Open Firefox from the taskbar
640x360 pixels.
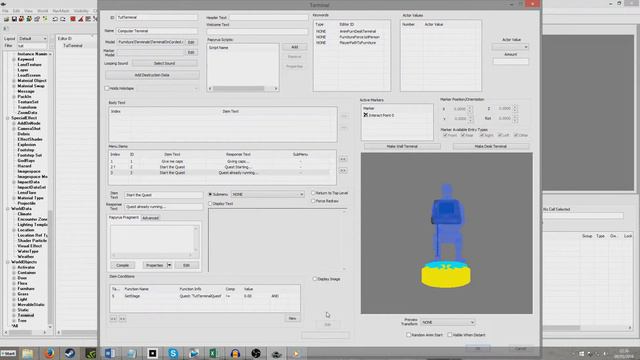(x=49, y=353)
